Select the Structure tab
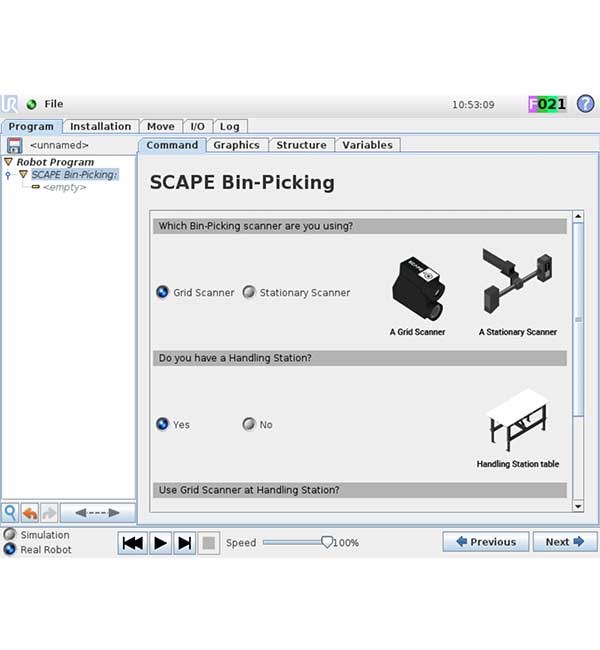 pyautogui.click(x=301, y=145)
